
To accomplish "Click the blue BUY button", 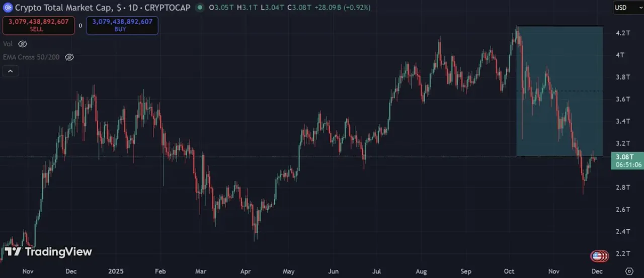I will pos(122,25).
